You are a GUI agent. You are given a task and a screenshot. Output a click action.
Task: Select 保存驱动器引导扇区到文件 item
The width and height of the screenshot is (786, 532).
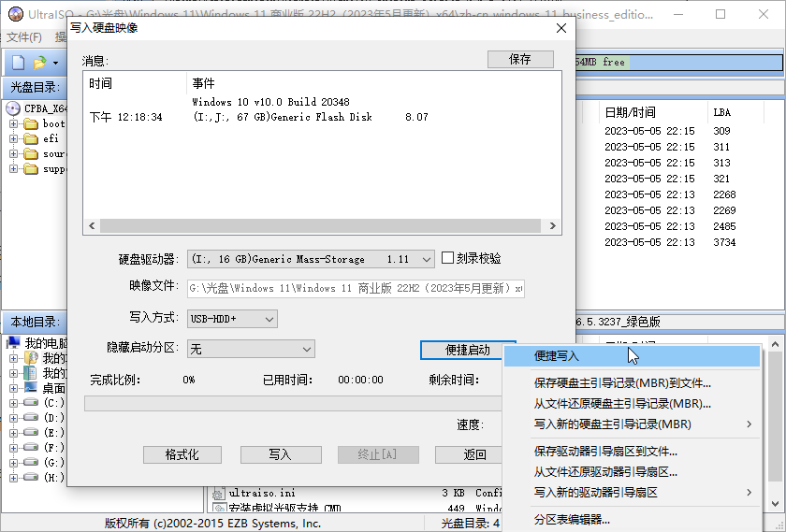click(x=632, y=452)
